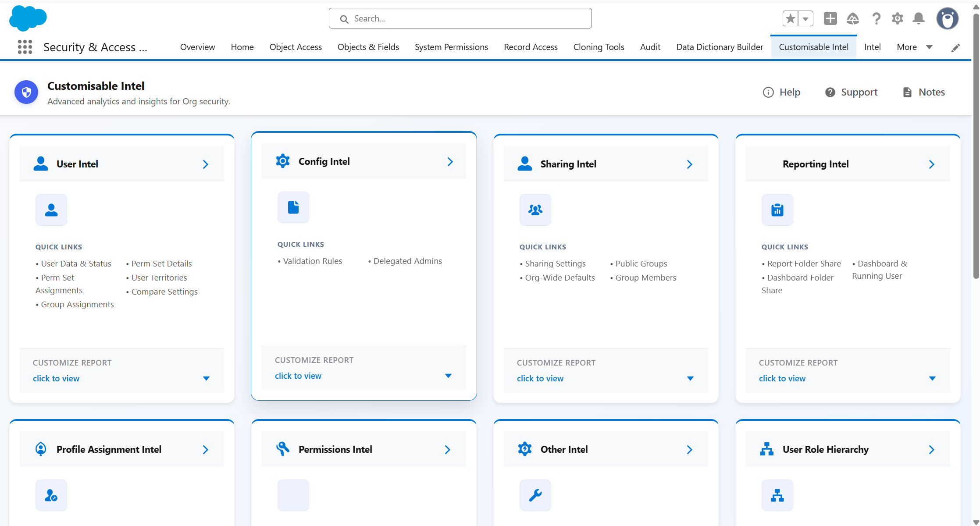The width and height of the screenshot is (980, 526).
Task: Switch to the Overview tab
Action: [197, 47]
